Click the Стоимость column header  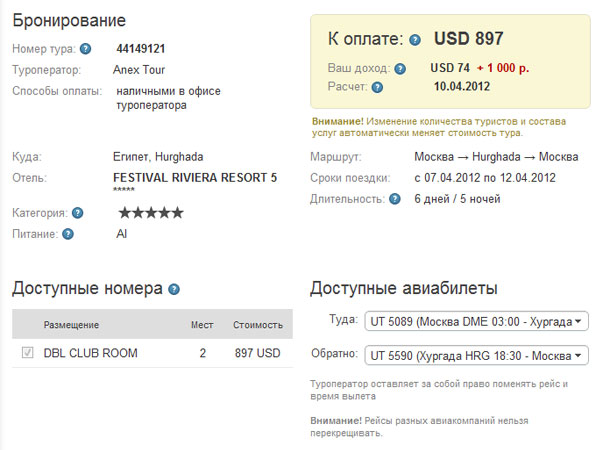click(258, 325)
